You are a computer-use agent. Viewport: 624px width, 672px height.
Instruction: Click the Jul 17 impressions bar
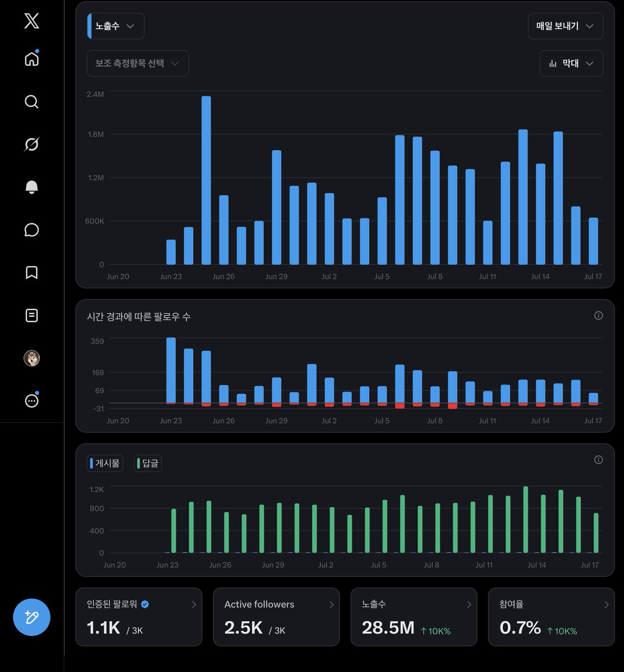593,241
